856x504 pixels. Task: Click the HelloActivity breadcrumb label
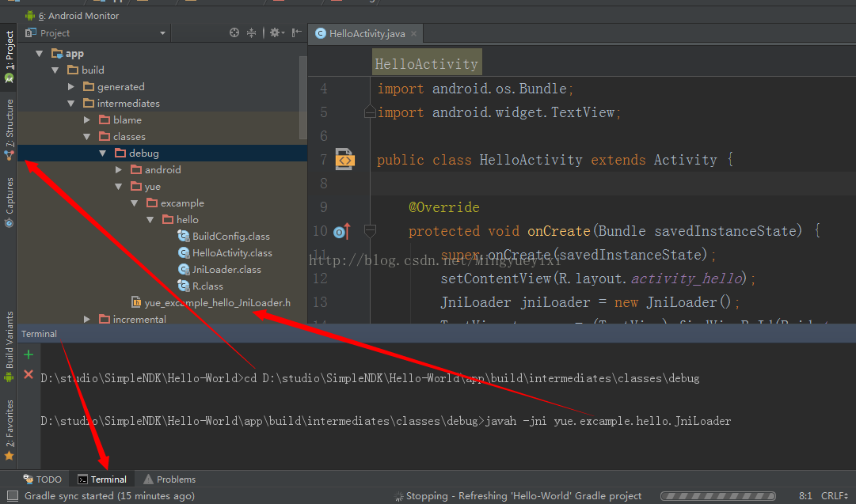pyautogui.click(x=426, y=64)
